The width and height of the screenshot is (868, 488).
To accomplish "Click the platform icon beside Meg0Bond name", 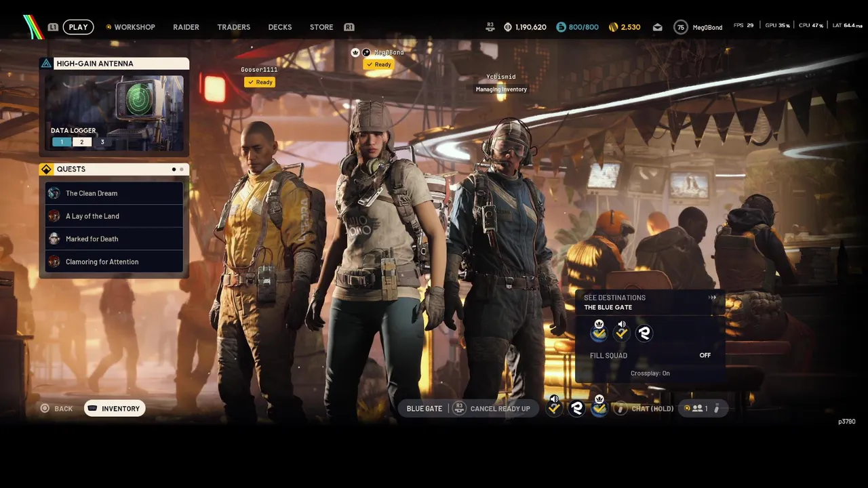I will (x=366, y=52).
